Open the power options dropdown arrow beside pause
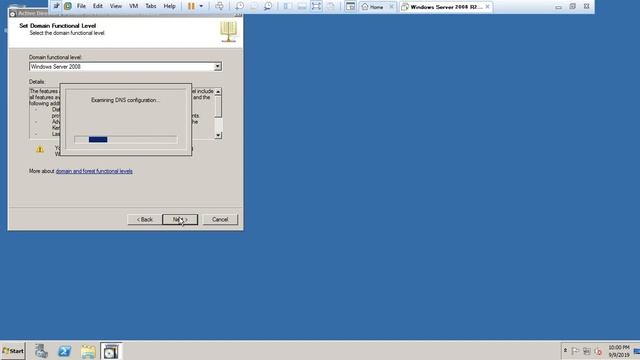This screenshot has height=360, width=640. coord(201,6)
